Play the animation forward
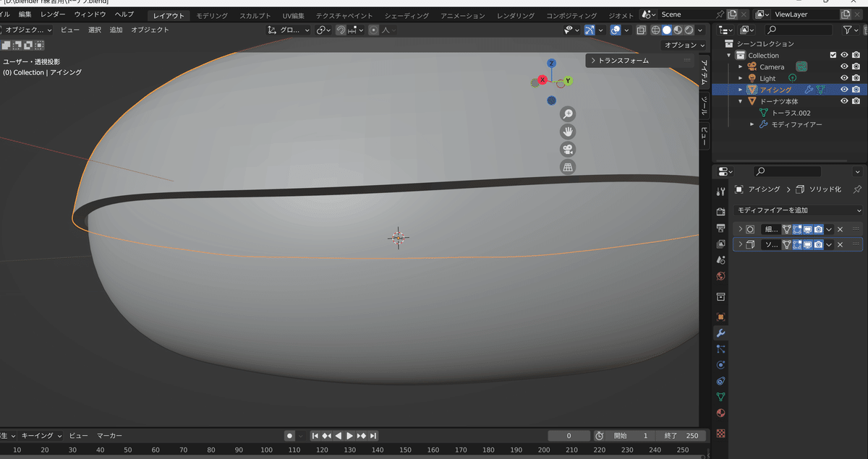This screenshot has width=868, height=459. pos(350,436)
